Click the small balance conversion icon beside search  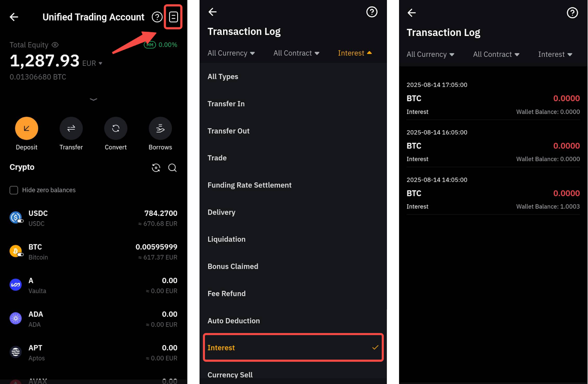click(156, 168)
